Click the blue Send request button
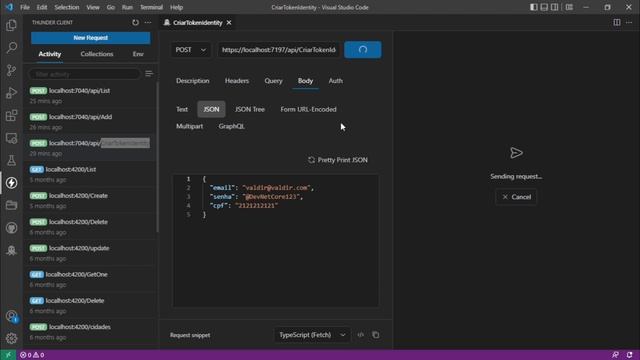The height and width of the screenshot is (360, 640). tap(363, 50)
